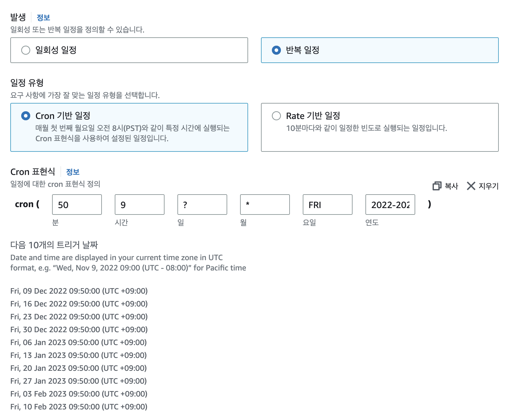Click the 복사 text button
The image size is (511, 420).
[x=451, y=186]
